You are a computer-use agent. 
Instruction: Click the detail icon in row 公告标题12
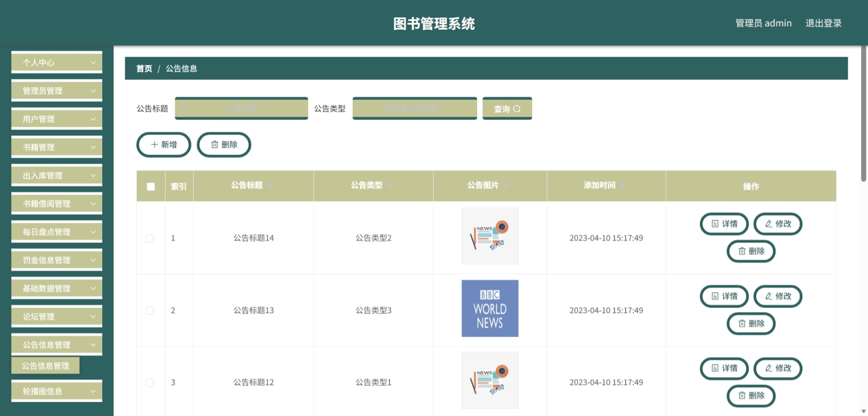tap(715, 368)
